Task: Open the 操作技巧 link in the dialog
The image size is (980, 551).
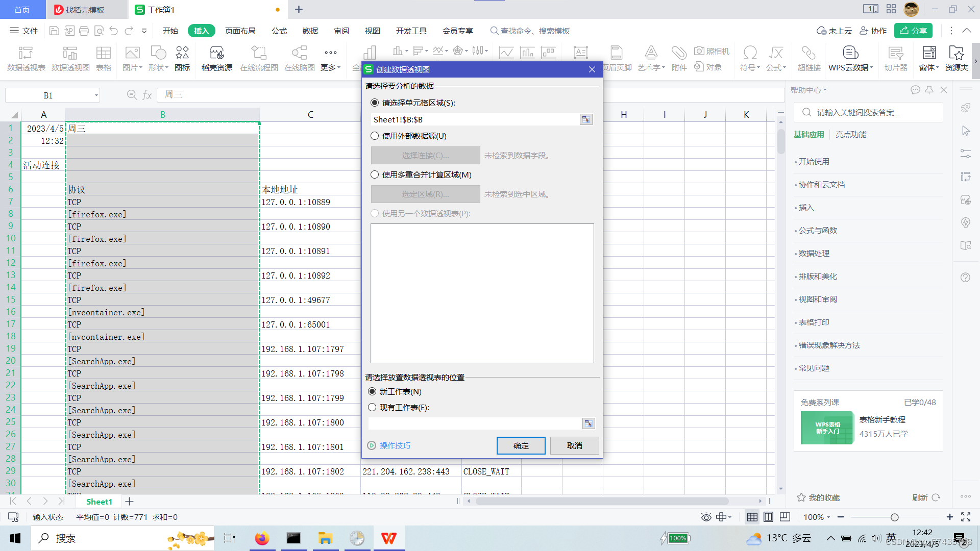Action: (x=395, y=445)
